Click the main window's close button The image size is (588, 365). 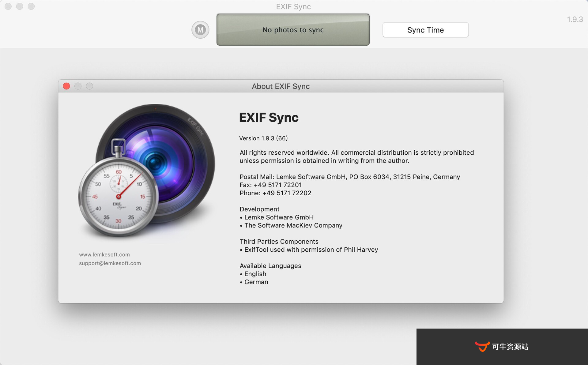pos(8,6)
